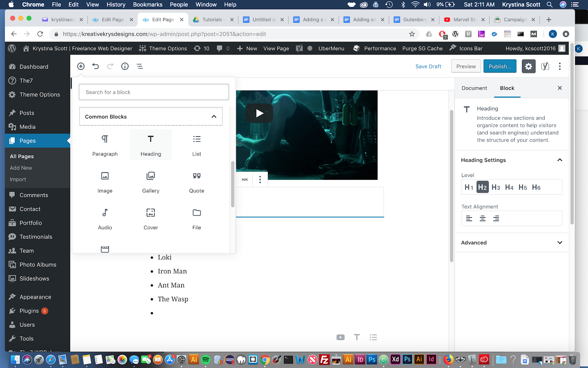Align heading text to center
588x368 pixels.
tap(483, 219)
